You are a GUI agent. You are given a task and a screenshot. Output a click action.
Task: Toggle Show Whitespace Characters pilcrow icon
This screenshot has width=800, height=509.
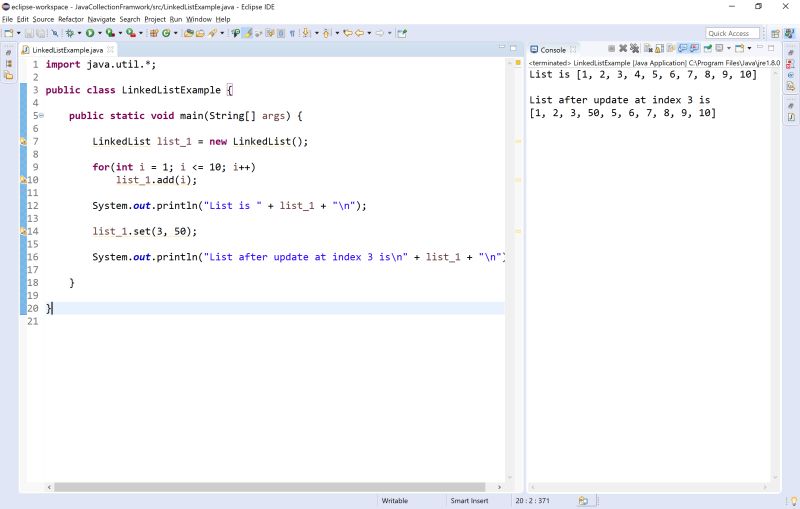[292, 33]
